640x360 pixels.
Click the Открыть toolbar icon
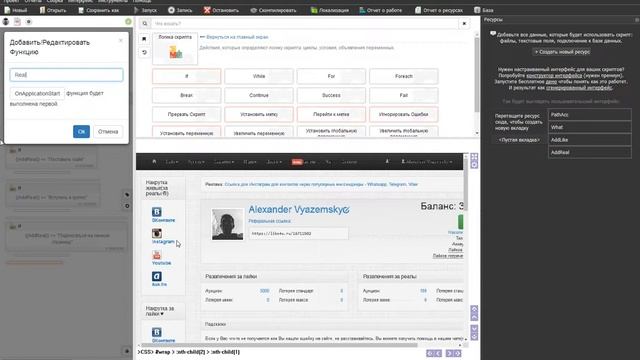tap(42, 10)
